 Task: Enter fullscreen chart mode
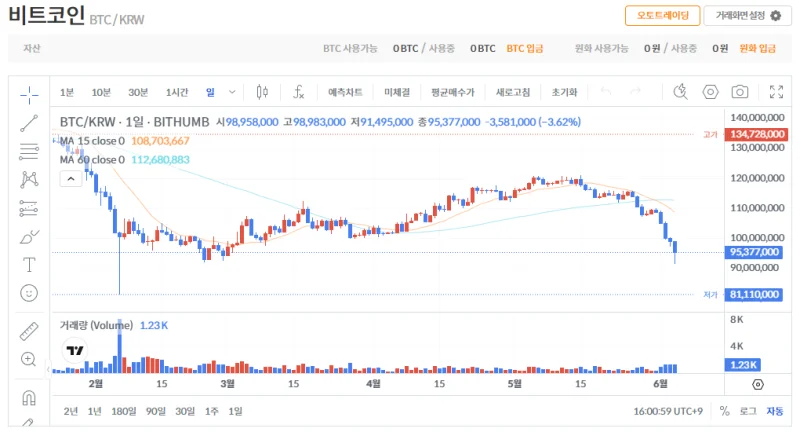[777, 92]
